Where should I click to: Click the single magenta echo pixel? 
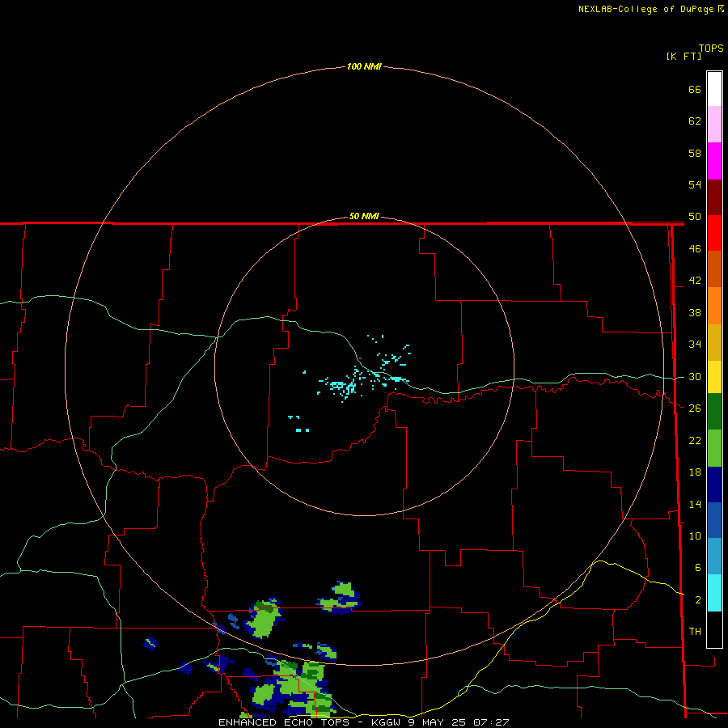[360, 358]
